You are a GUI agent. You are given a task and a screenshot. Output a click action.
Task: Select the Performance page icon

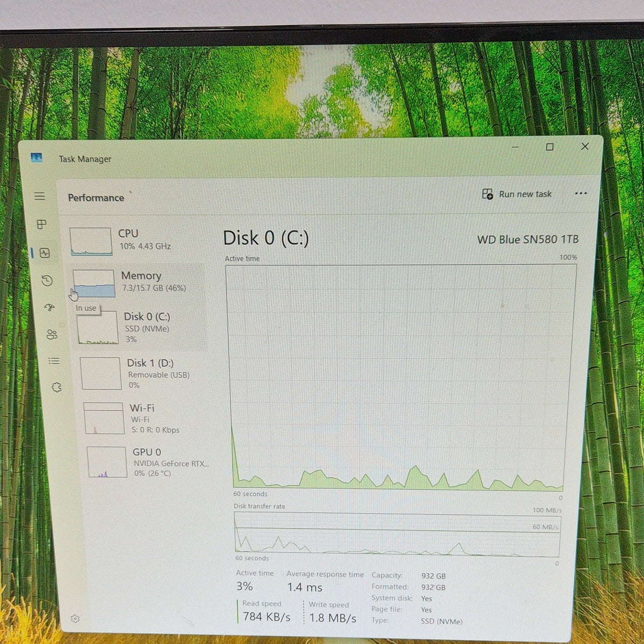[x=45, y=253]
